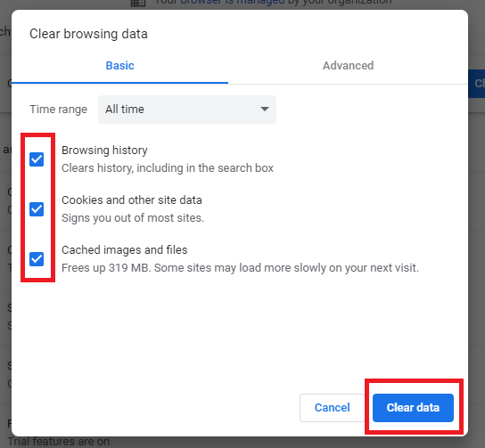
Task: Click the blue button behind the dialog's right edge
Action: point(477,84)
